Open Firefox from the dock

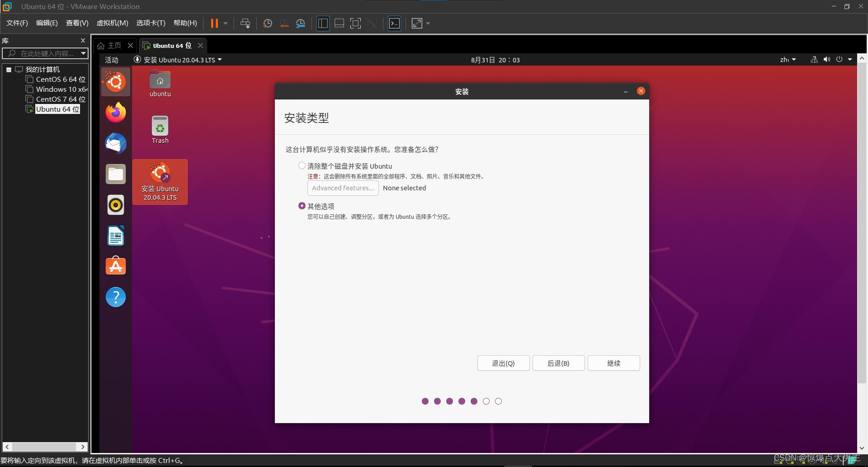click(x=116, y=113)
